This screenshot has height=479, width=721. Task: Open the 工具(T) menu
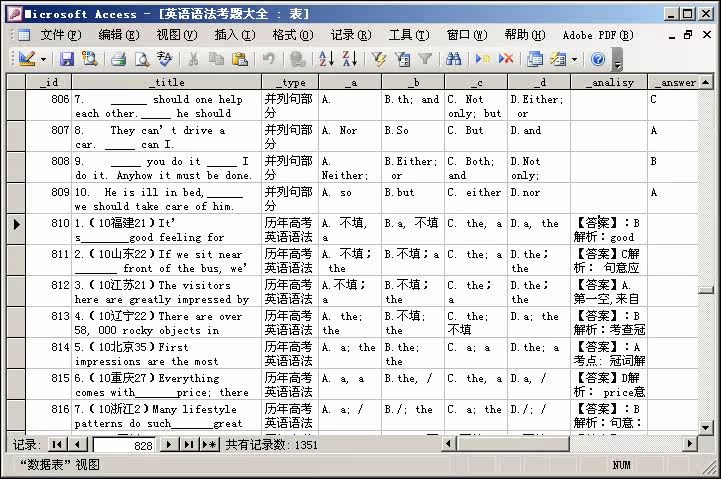click(409, 35)
